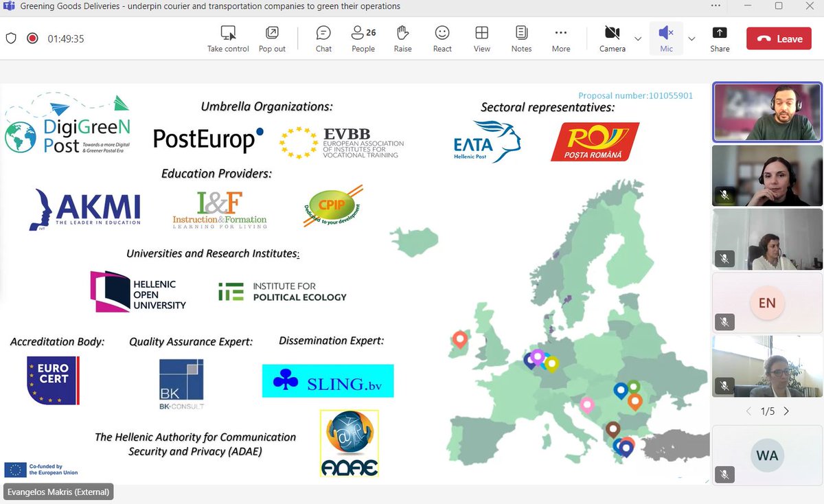
Task: Click the Take control button
Action: [x=228, y=38]
